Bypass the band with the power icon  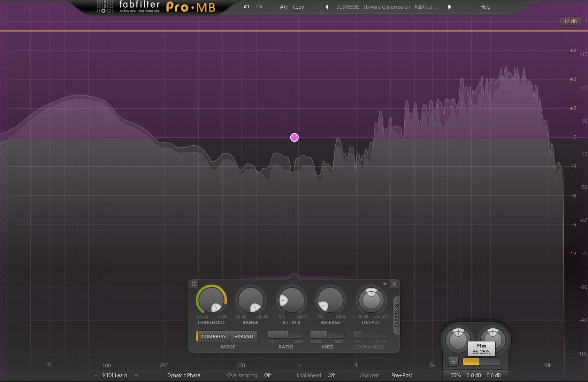click(x=194, y=284)
